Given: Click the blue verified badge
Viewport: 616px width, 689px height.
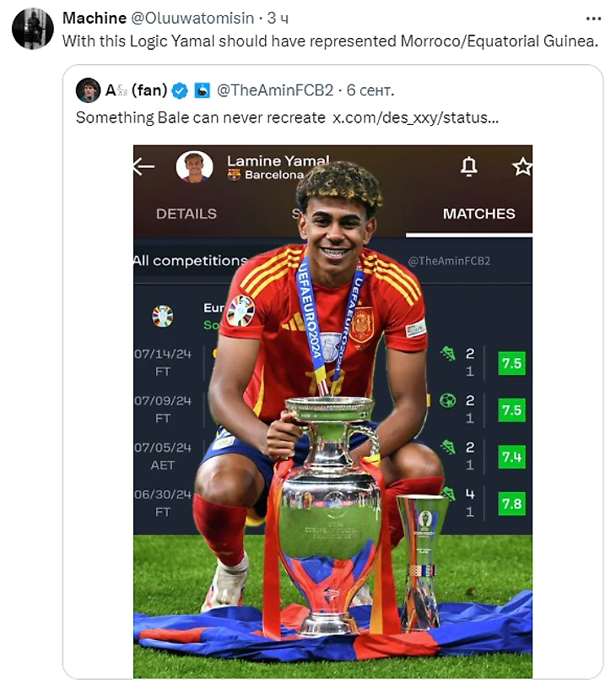Looking at the screenshot, I should (x=180, y=90).
